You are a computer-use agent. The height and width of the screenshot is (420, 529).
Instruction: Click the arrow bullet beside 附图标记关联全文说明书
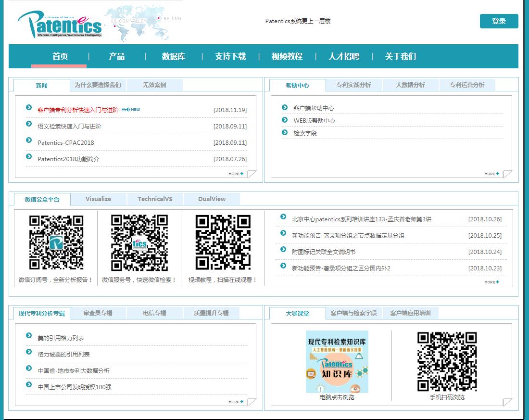pos(283,250)
